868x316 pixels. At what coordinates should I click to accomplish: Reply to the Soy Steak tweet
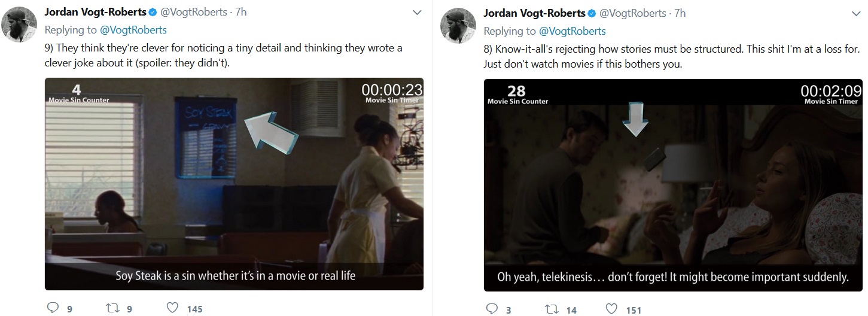(x=54, y=308)
